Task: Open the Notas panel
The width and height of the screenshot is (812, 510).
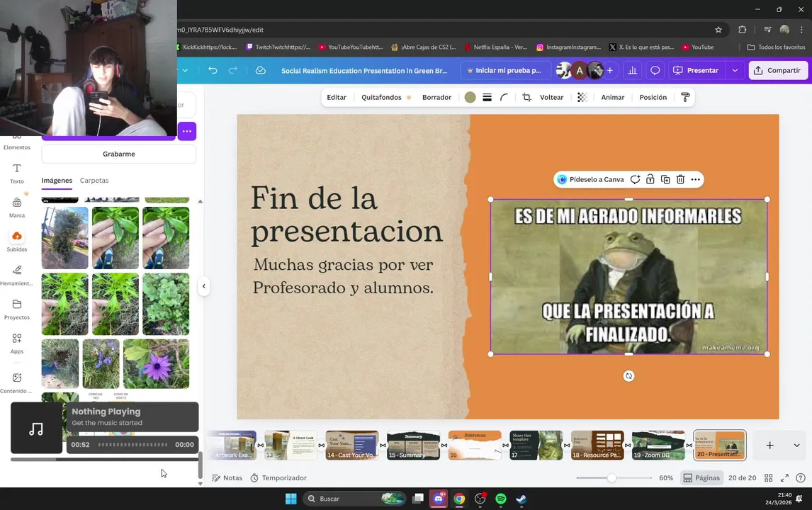Action: 227,478
